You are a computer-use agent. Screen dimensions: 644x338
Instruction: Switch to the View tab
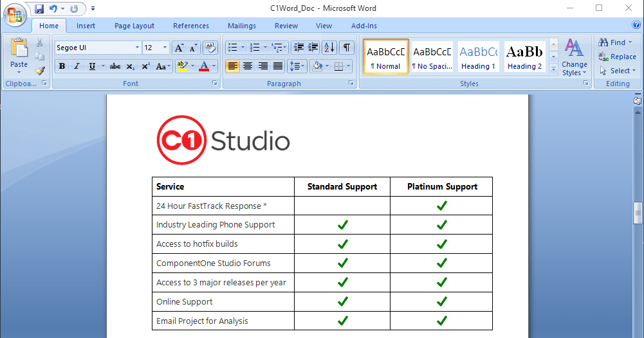point(324,26)
